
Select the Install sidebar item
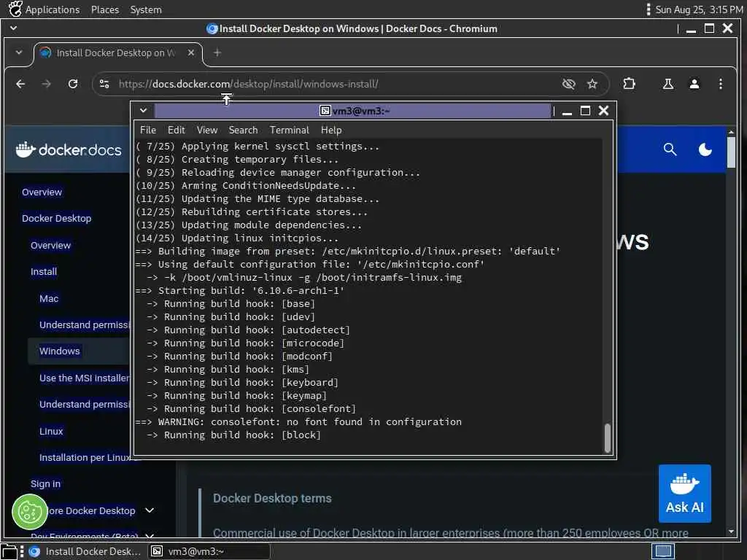[x=44, y=271]
